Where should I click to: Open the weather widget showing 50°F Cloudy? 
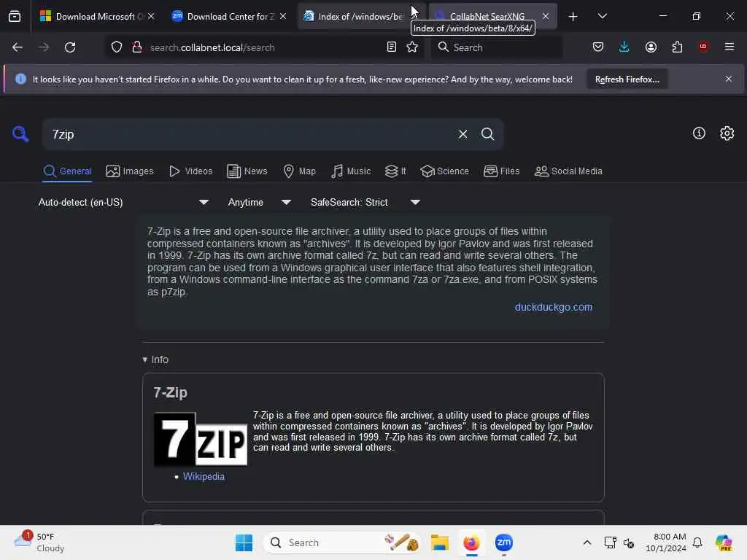[x=39, y=542]
